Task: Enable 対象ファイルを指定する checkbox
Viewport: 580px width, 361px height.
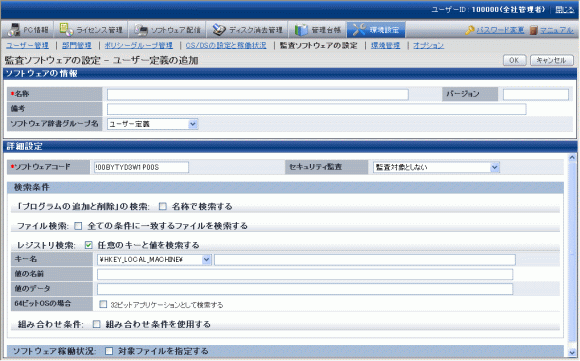Action: pos(109,351)
